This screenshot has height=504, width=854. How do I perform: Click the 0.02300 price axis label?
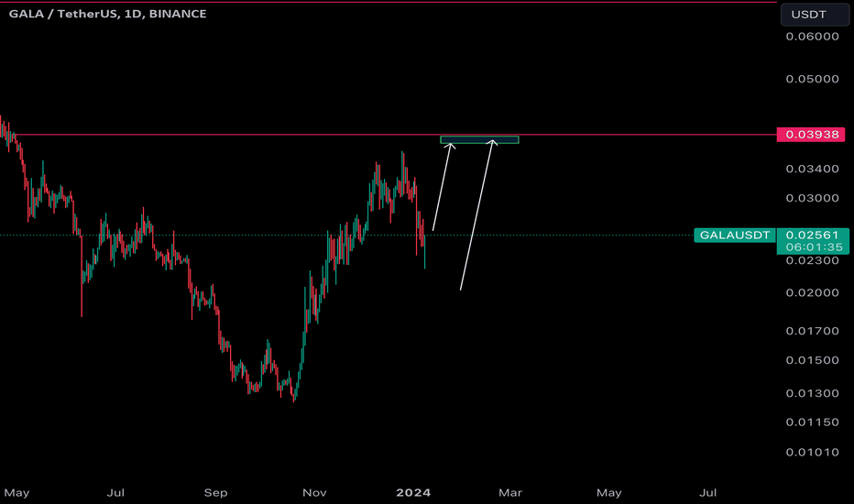pyautogui.click(x=812, y=261)
